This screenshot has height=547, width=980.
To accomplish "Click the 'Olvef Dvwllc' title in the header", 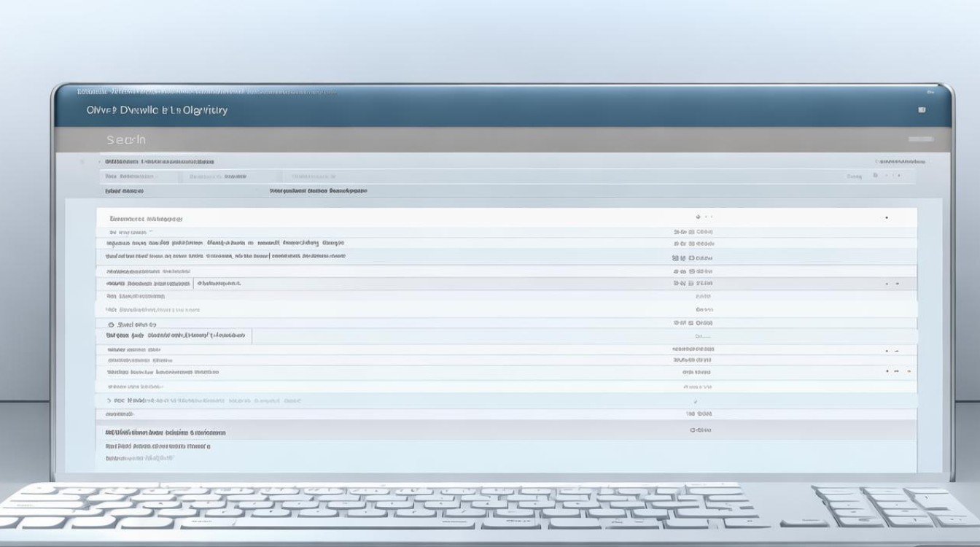I will [157, 110].
